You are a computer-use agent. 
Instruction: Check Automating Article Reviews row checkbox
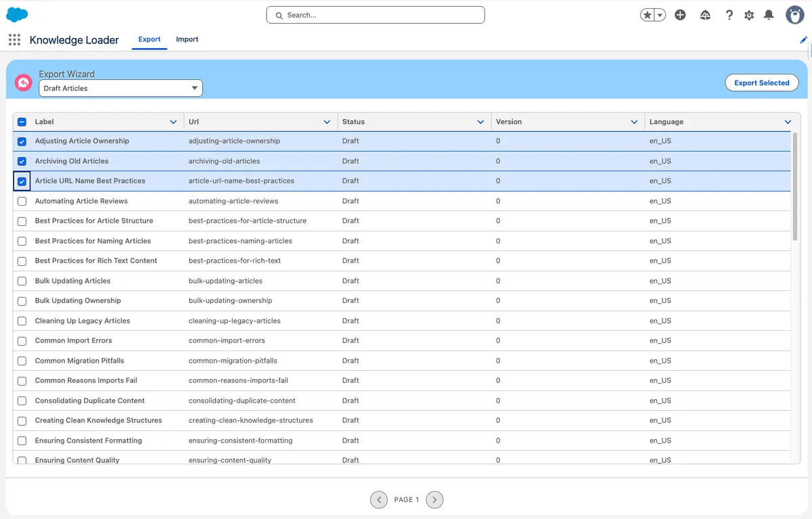coord(22,201)
